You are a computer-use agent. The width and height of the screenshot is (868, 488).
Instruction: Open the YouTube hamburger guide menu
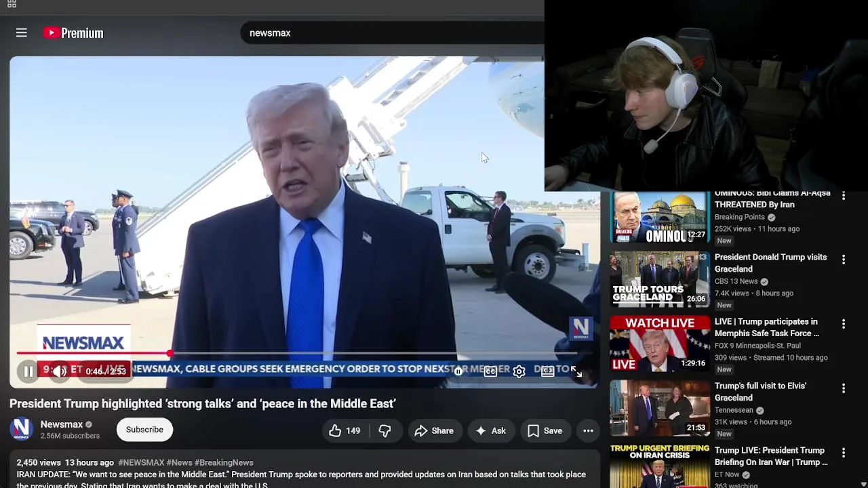click(22, 33)
